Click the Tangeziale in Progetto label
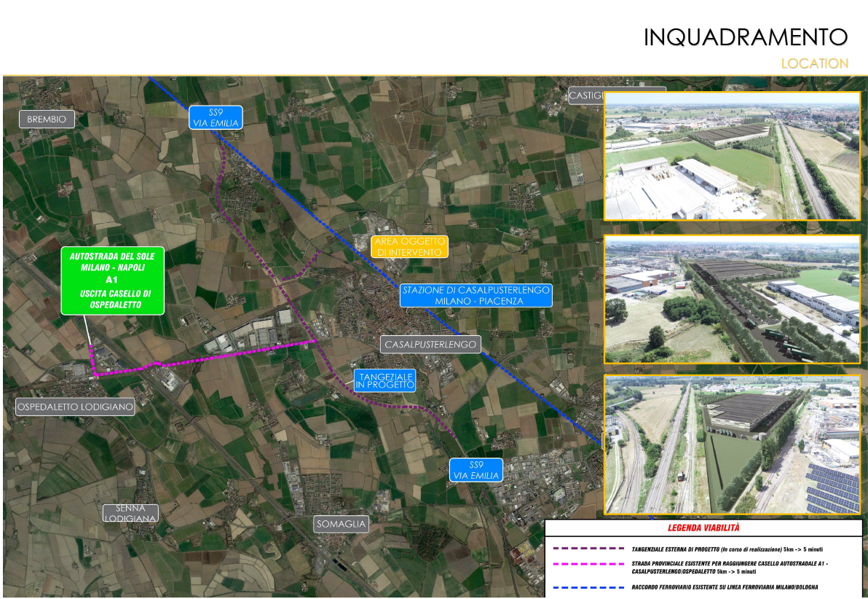This screenshot has width=868, height=599. (384, 380)
